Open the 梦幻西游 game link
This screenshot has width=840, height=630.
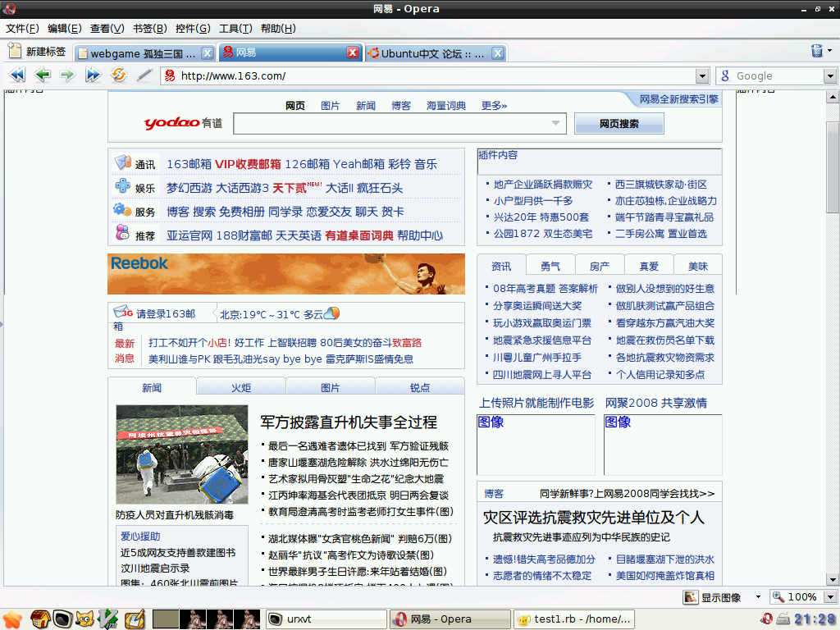189,188
